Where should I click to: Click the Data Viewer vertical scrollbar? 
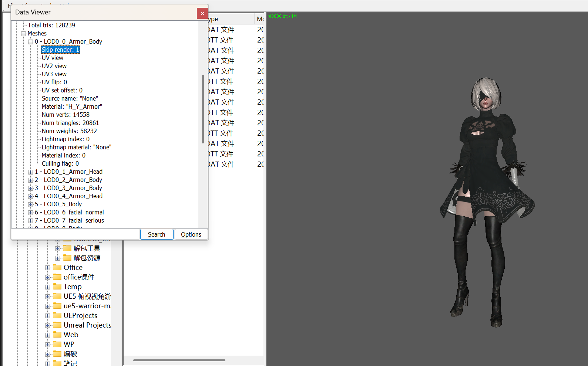pyautogui.click(x=203, y=109)
